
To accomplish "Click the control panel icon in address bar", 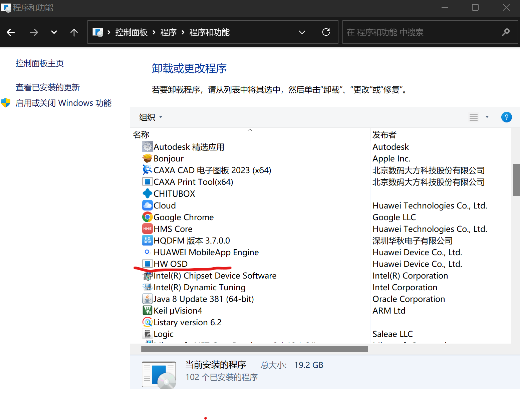I will coord(98,32).
